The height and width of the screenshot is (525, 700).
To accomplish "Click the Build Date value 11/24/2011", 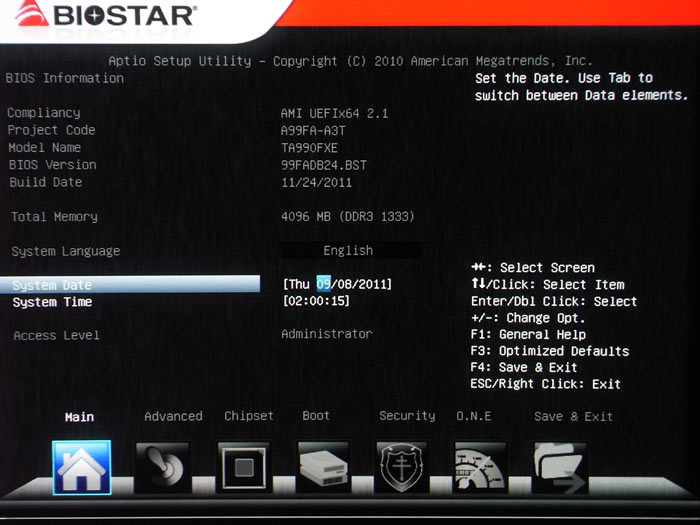I will [x=317, y=183].
